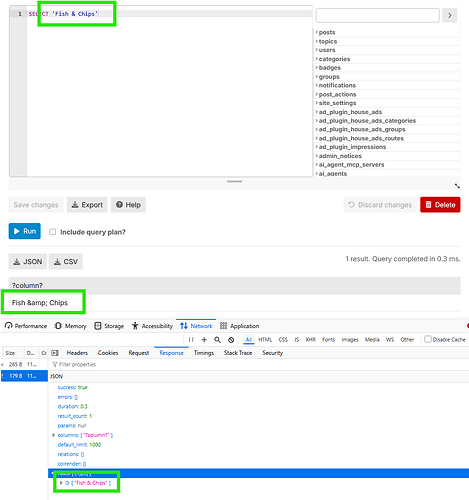Export the query with Export button
This screenshot has height=500, width=469.
coord(87,205)
